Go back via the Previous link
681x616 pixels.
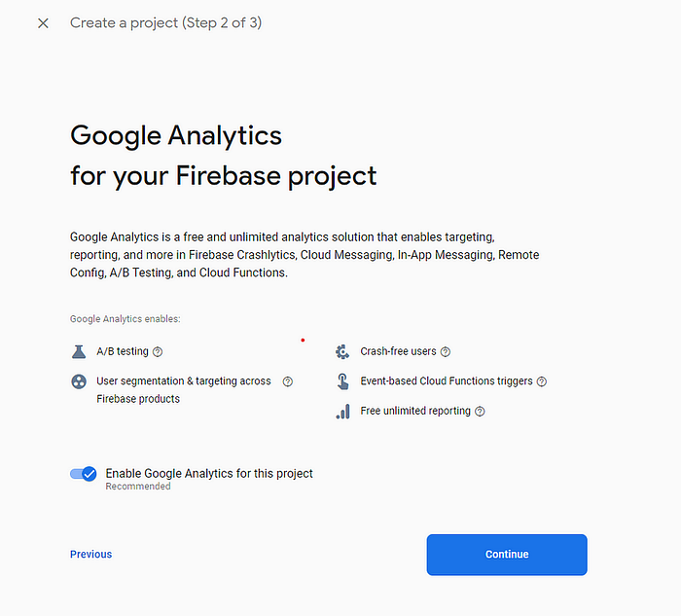[x=90, y=554]
